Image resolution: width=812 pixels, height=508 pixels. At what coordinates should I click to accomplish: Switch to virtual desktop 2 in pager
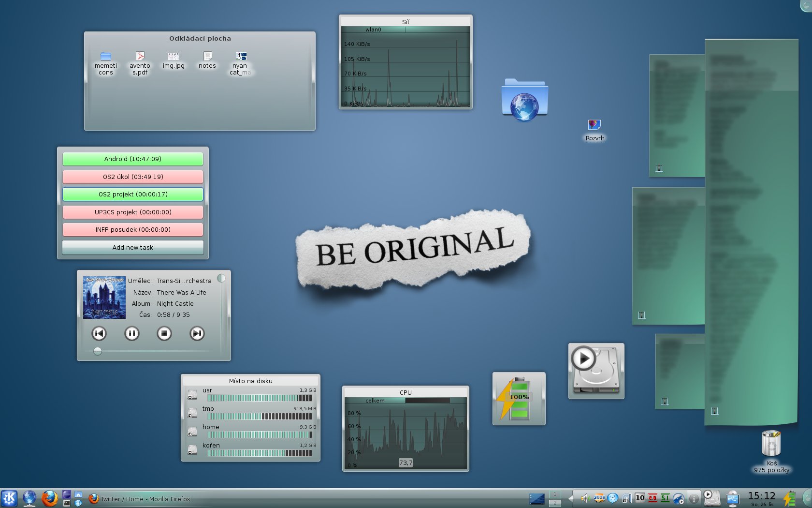point(555,503)
